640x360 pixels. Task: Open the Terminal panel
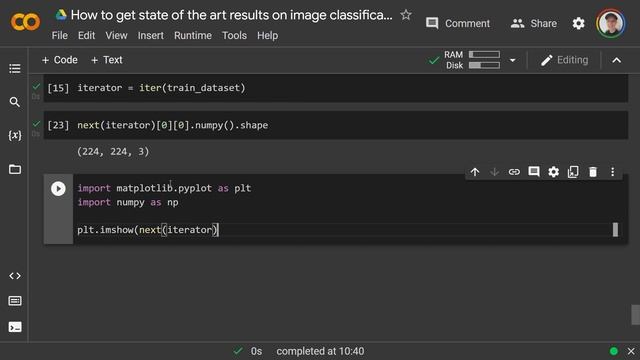pos(15,327)
